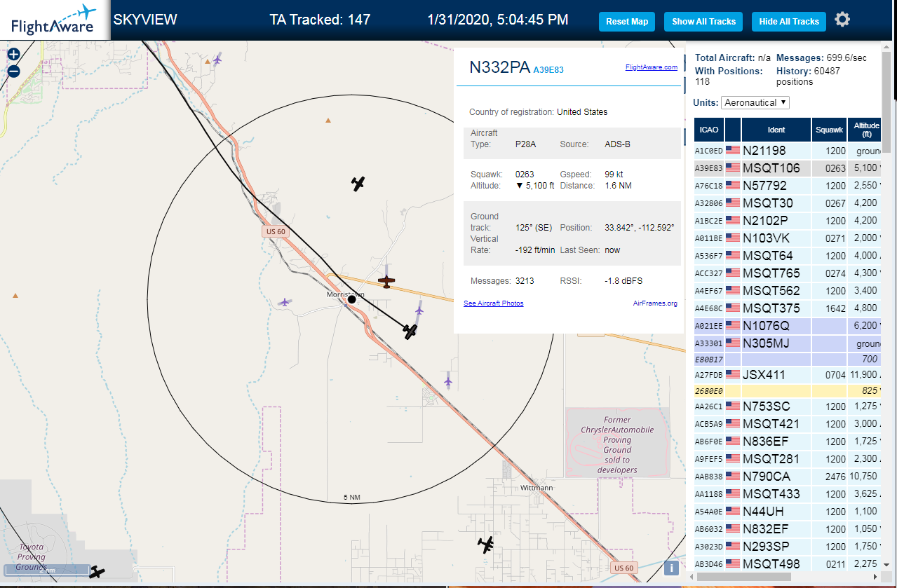Select row with ICAO E80B17
This screenshot has height=588, width=897.
[x=788, y=360]
